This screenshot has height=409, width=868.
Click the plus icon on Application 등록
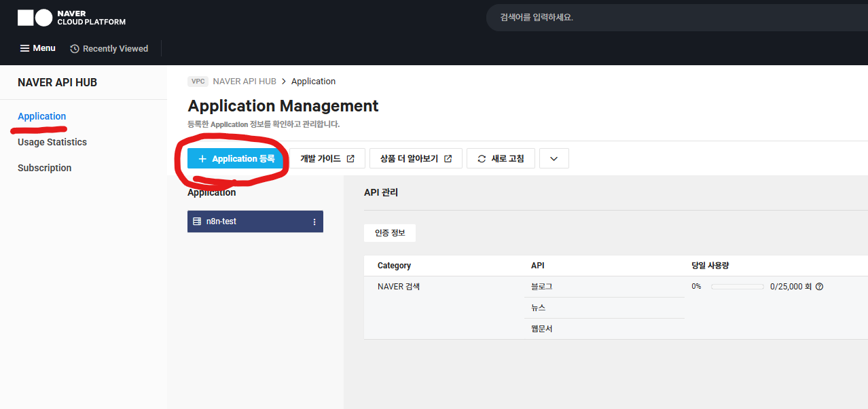pyautogui.click(x=202, y=159)
